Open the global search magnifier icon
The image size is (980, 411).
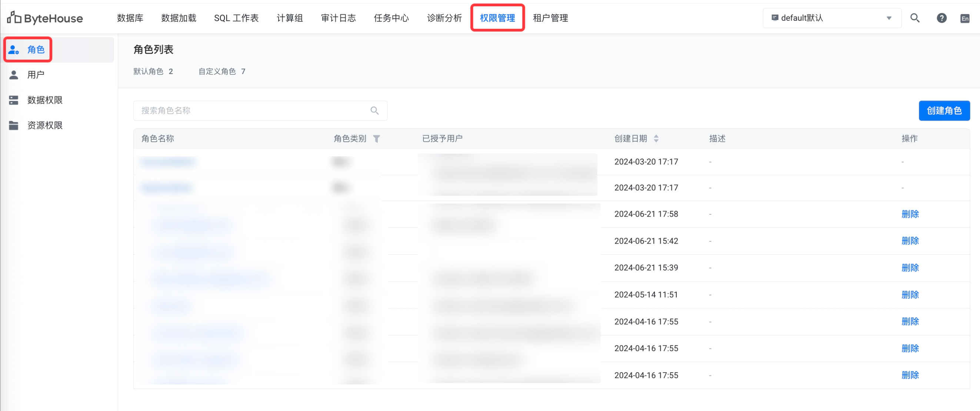(915, 18)
